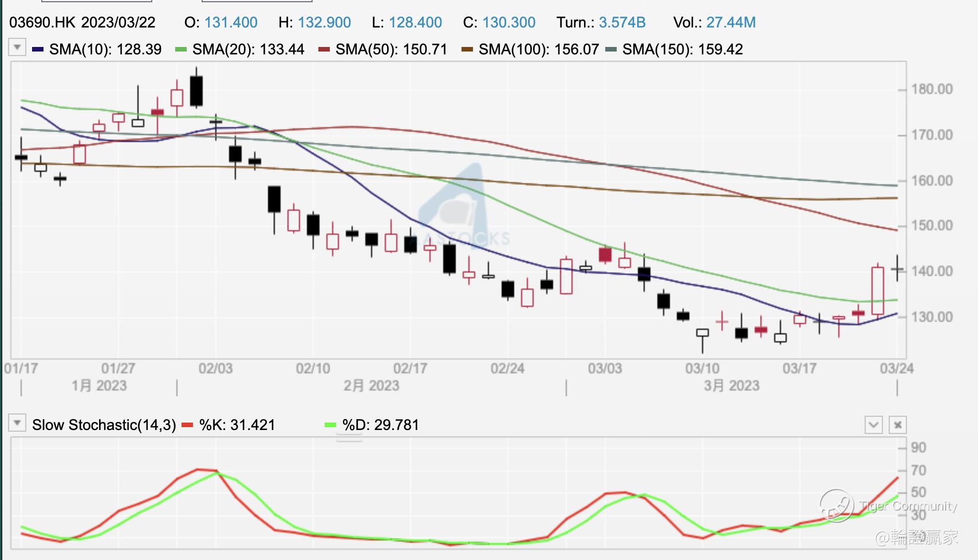Click the high price value 132.900
978x560 pixels.
coord(324,22)
